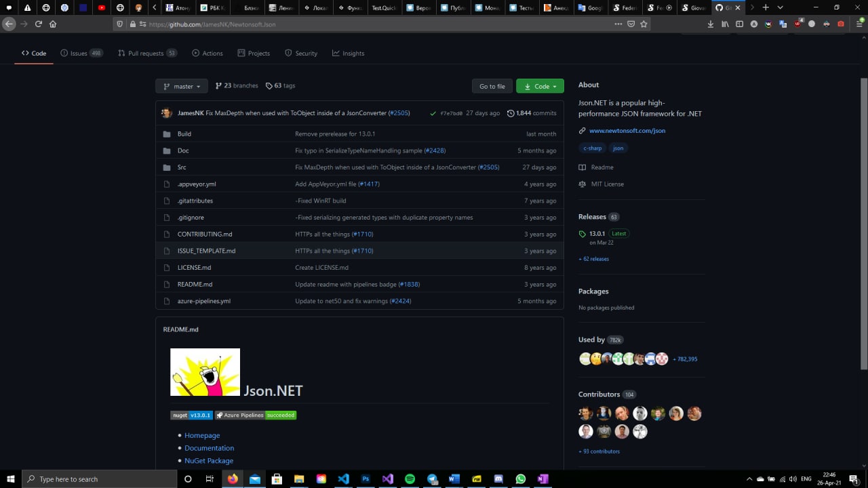Screen dimensions: 868x488
Task: Show the + 62 releases link
Action: (x=593, y=259)
